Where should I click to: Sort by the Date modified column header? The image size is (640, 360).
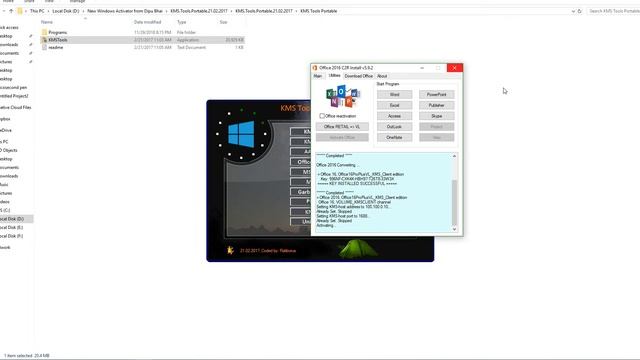tap(147, 22)
